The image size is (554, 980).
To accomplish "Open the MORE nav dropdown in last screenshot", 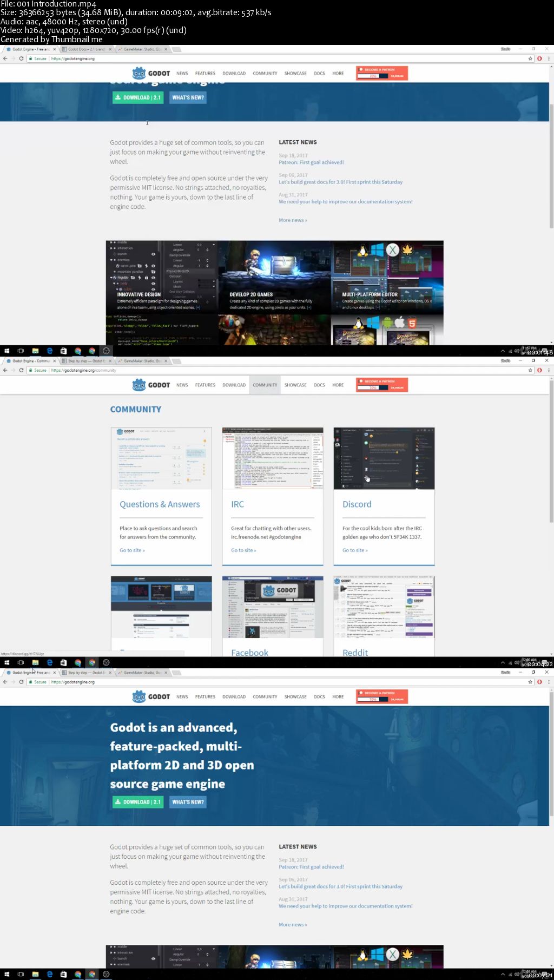I will (x=338, y=696).
